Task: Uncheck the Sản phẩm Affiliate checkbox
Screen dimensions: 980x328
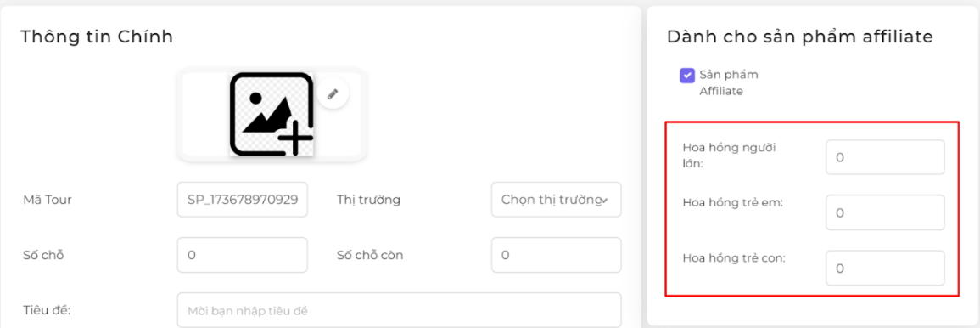Action: [x=687, y=76]
